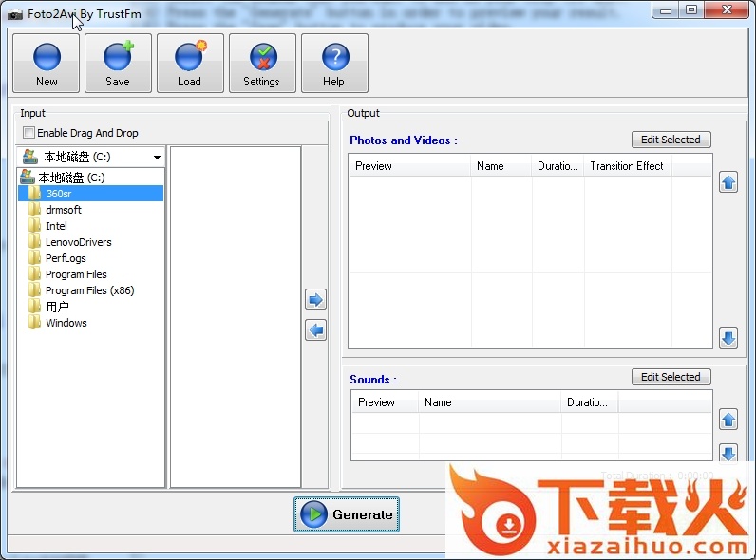The image size is (756, 560).
Task: Click the Duratio... column header in Photos list
Action: coord(558,166)
